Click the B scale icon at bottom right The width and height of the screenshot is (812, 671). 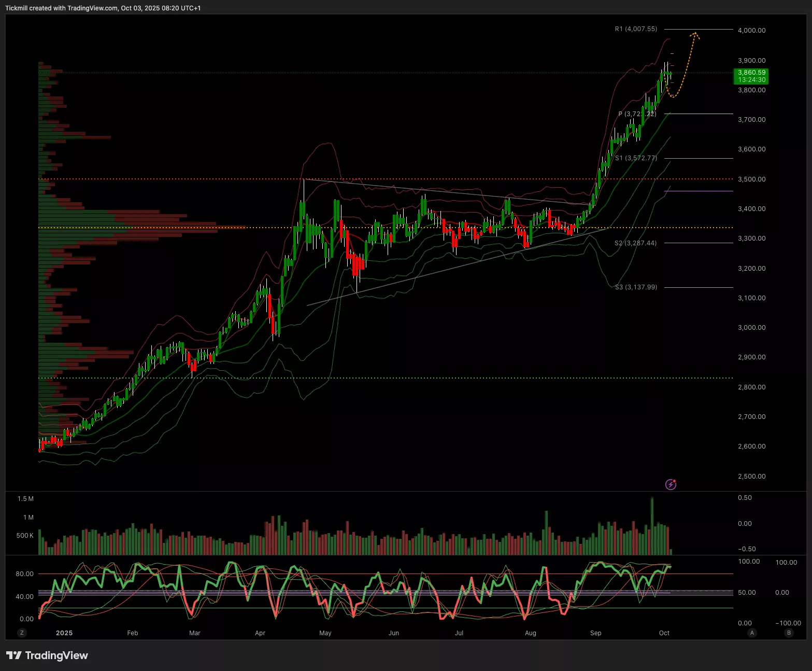pos(789,633)
